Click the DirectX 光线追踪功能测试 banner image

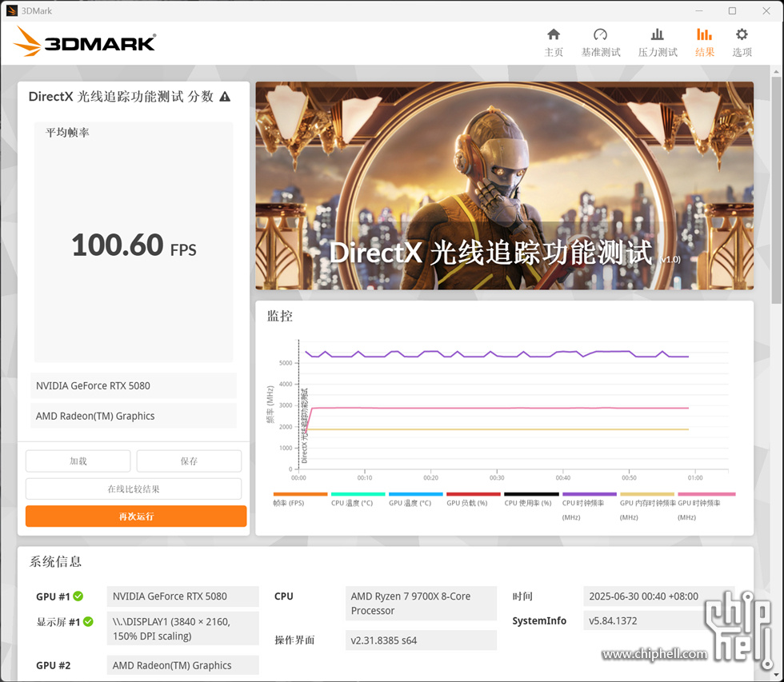[x=505, y=185]
